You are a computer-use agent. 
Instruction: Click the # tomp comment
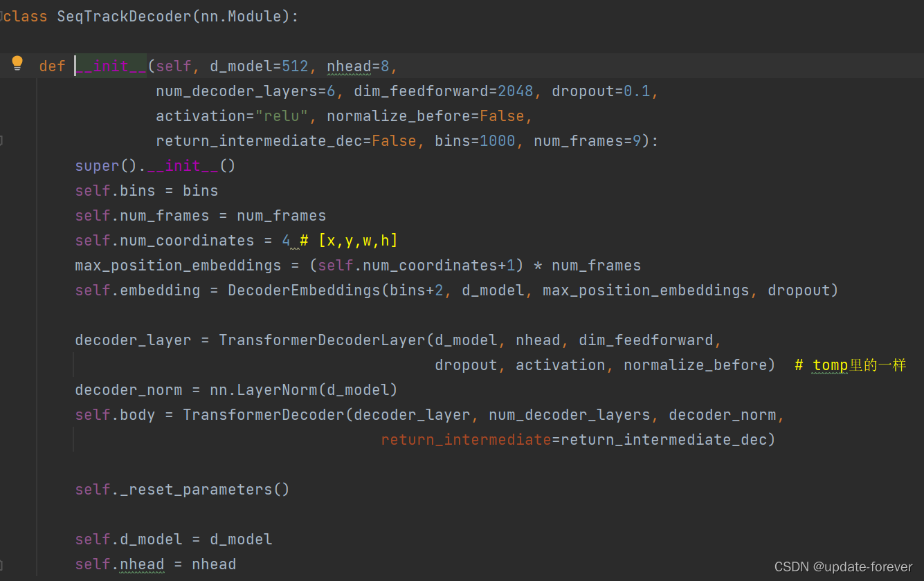tap(851, 365)
